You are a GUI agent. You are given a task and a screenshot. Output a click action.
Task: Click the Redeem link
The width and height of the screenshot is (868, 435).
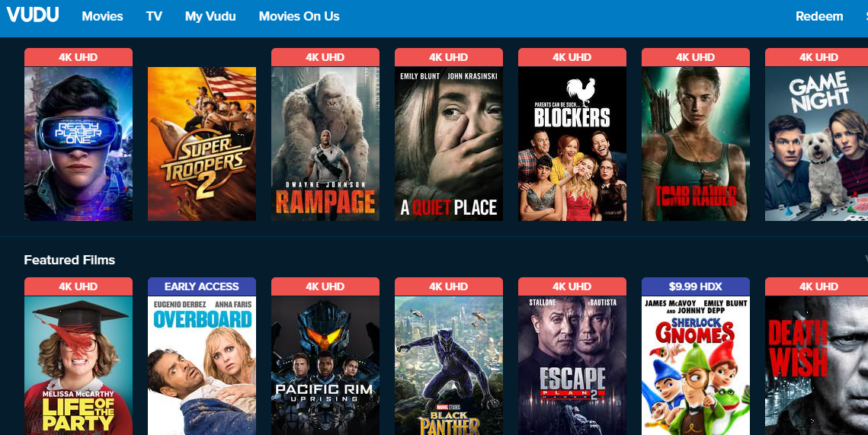(x=819, y=17)
